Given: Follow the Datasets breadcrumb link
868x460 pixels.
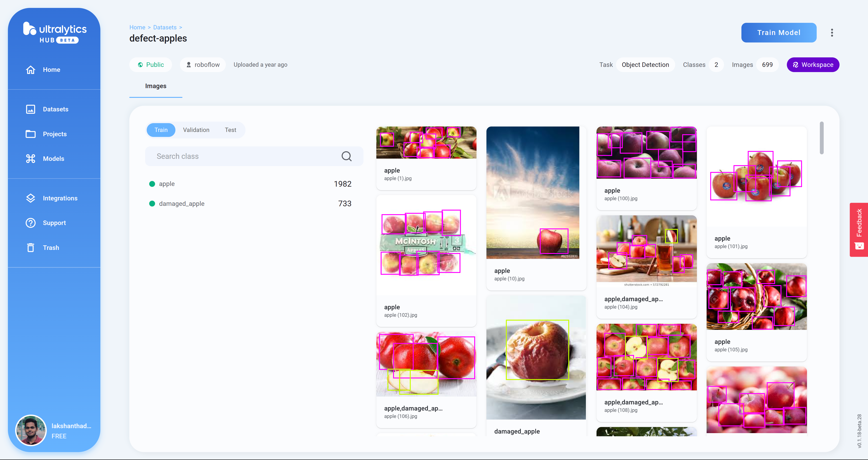Looking at the screenshot, I should 165,27.
